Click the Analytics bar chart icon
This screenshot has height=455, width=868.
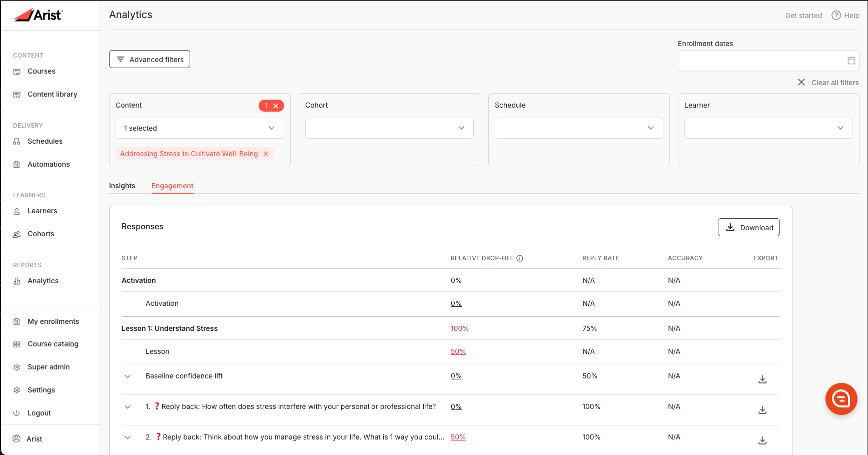pyautogui.click(x=17, y=281)
